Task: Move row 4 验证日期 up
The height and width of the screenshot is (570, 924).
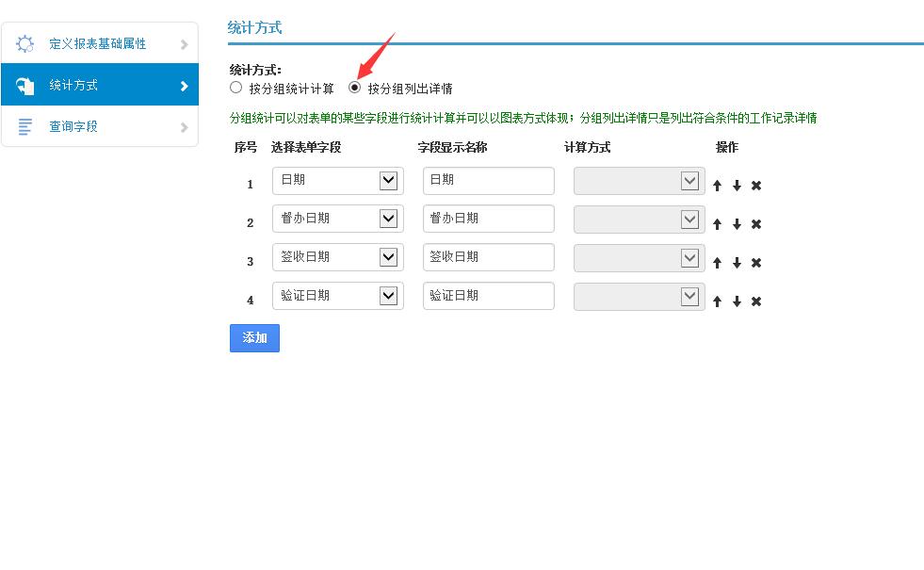Action: pyautogui.click(x=717, y=301)
